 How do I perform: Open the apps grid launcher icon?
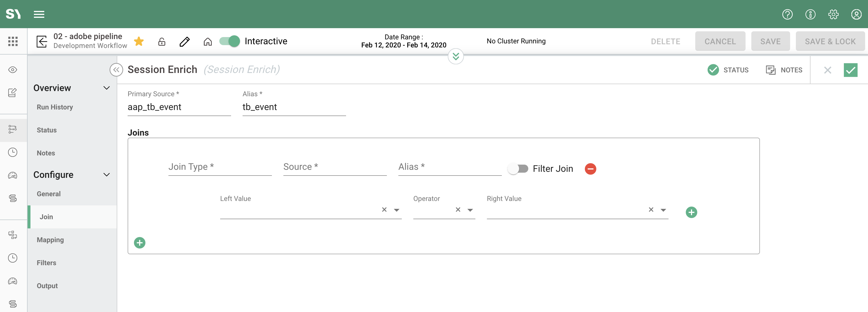coord(13,41)
